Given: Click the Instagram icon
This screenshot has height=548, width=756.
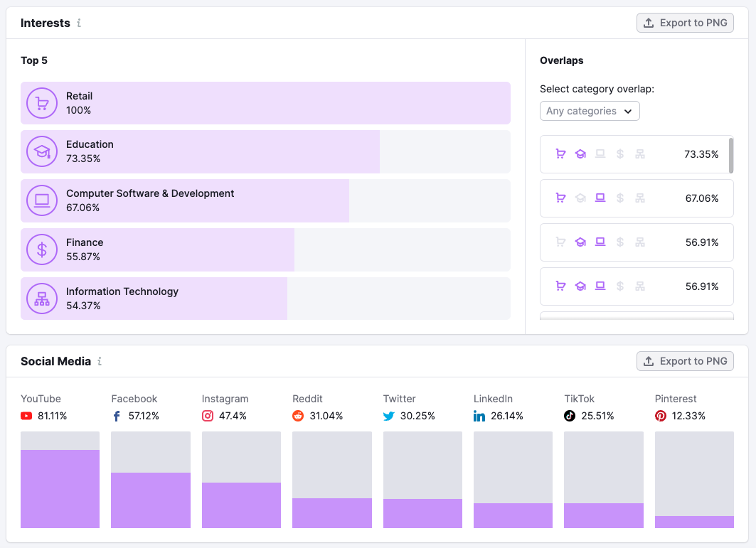Looking at the screenshot, I should (x=207, y=416).
